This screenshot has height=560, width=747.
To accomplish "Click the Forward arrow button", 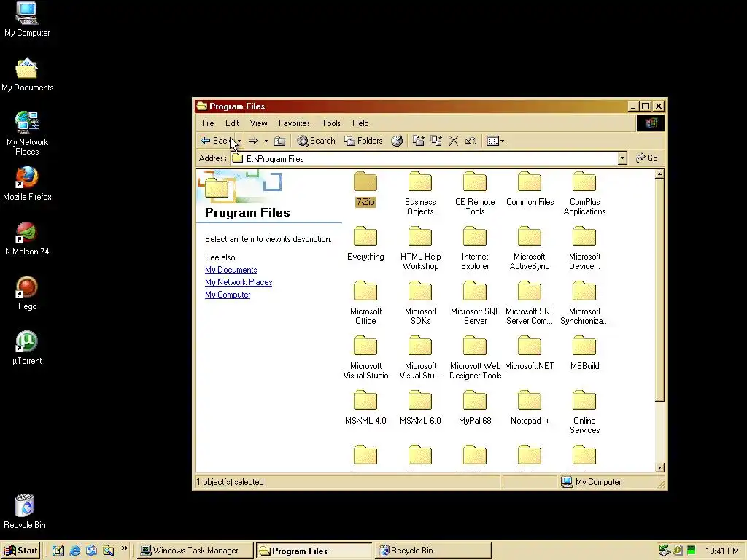I will click(x=253, y=141).
